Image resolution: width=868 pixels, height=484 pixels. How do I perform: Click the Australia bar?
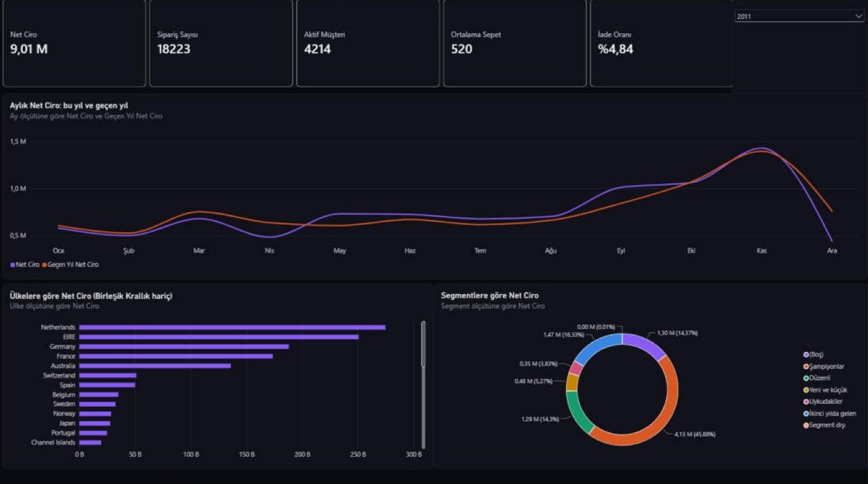pos(155,366)
